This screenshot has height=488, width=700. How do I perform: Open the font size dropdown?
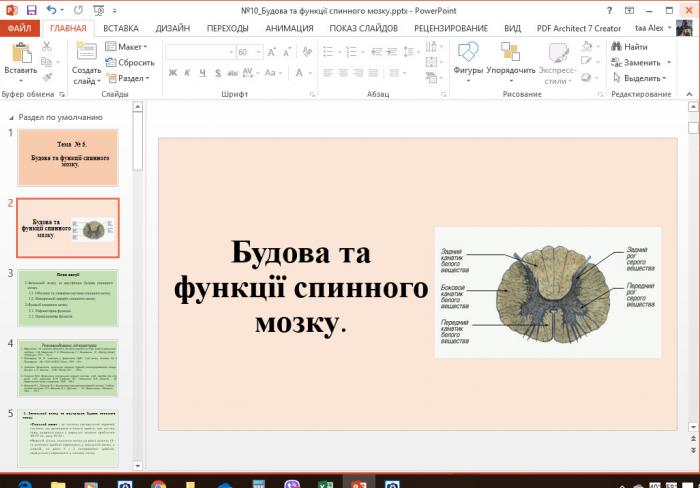(258, 52)
